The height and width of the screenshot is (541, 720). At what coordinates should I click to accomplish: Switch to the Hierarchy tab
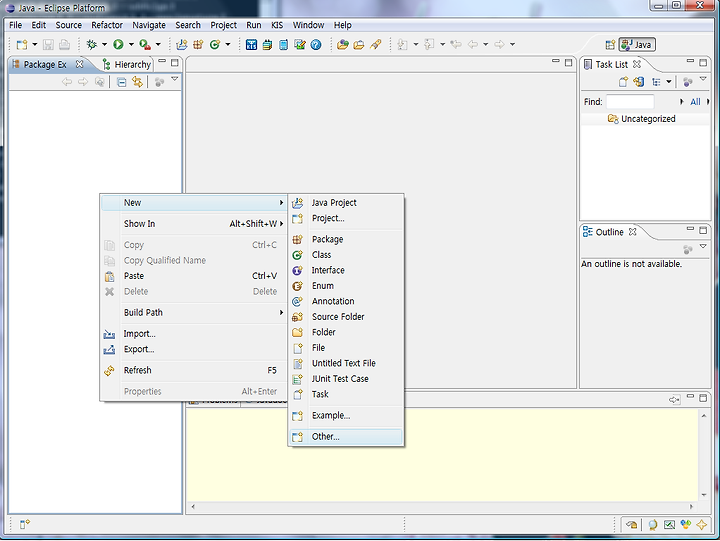pos(127,65)
